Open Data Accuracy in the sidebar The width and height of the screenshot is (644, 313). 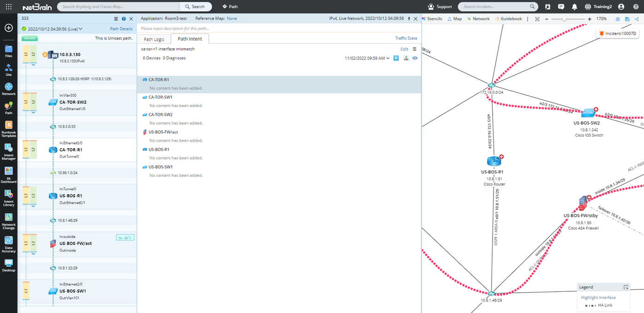coord(9,244)
